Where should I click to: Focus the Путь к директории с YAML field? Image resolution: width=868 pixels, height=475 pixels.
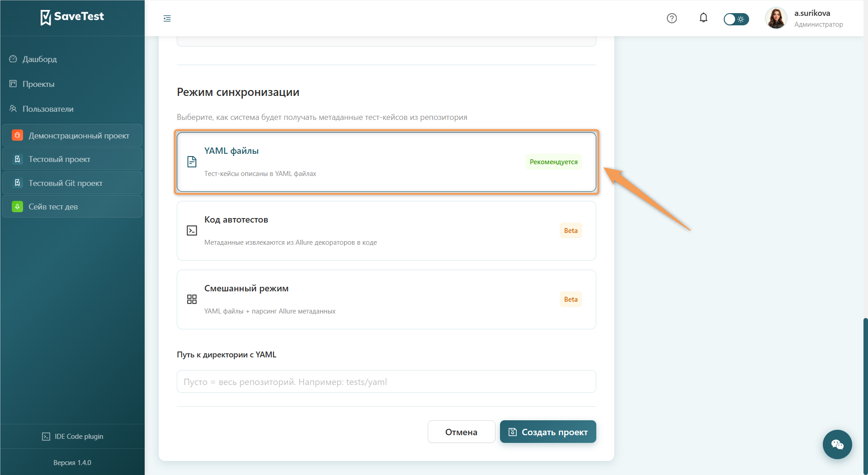387,382
